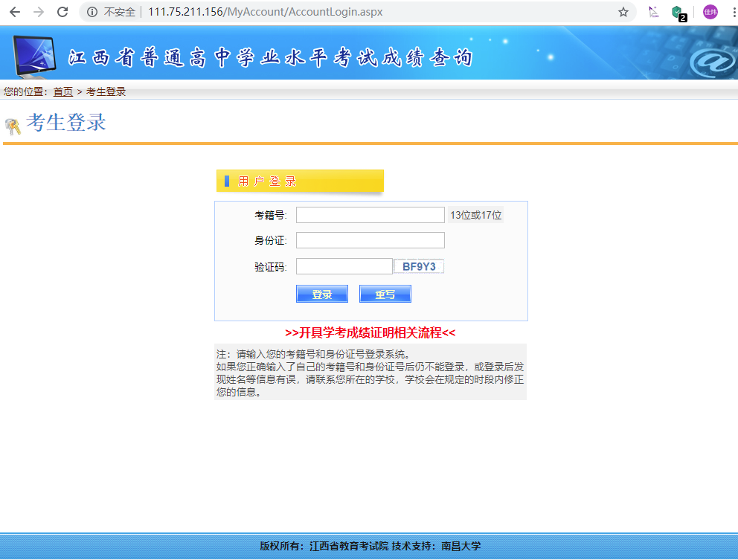Click the browser forward arrow
The height and width of the screenshot is (560, 738).
point(39,12)
